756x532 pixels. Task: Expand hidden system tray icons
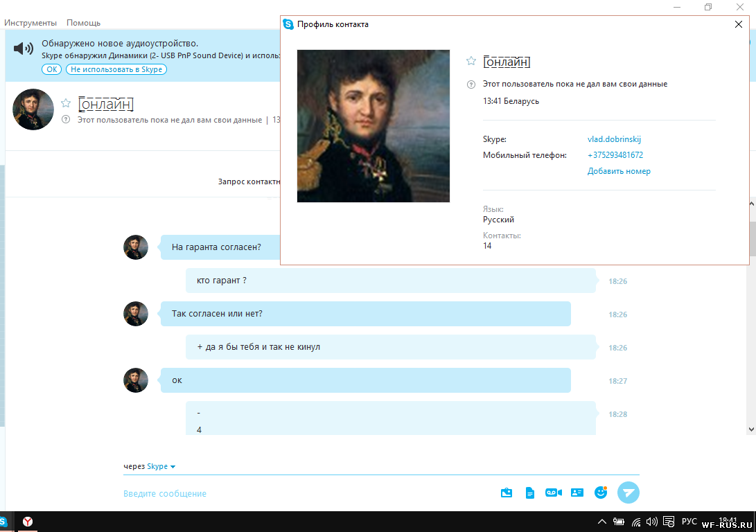coord(601,522)
